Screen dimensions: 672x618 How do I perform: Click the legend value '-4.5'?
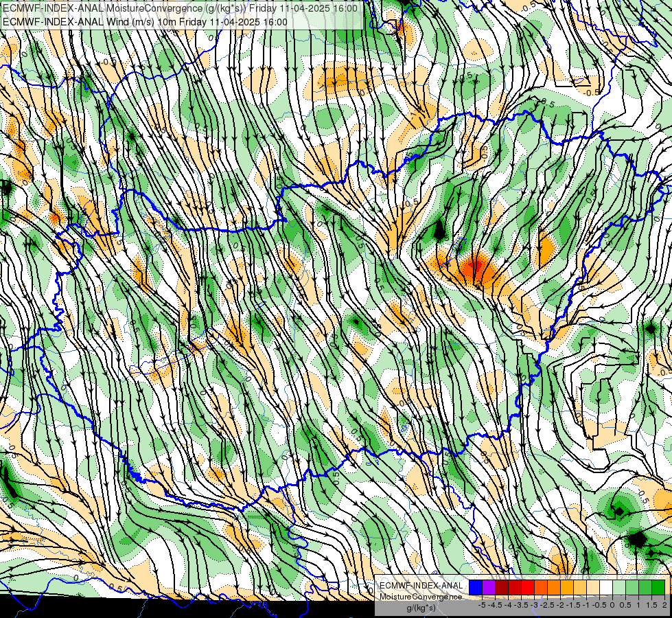496,605
